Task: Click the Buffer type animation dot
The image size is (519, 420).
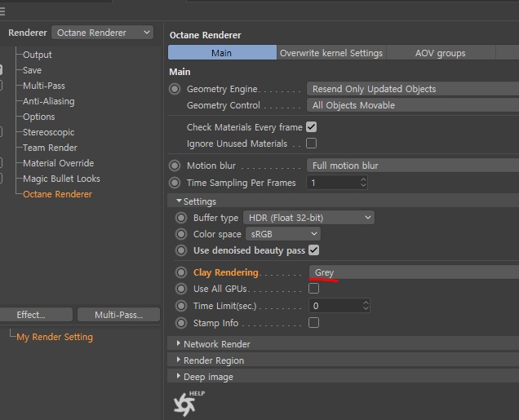Action: point(181,218)
